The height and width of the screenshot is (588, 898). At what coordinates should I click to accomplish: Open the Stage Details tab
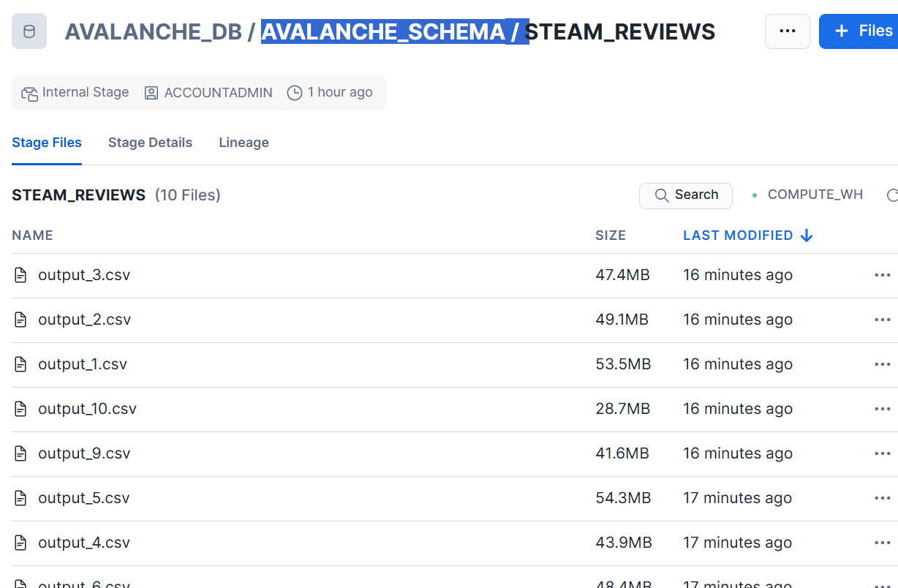point(150,143)
